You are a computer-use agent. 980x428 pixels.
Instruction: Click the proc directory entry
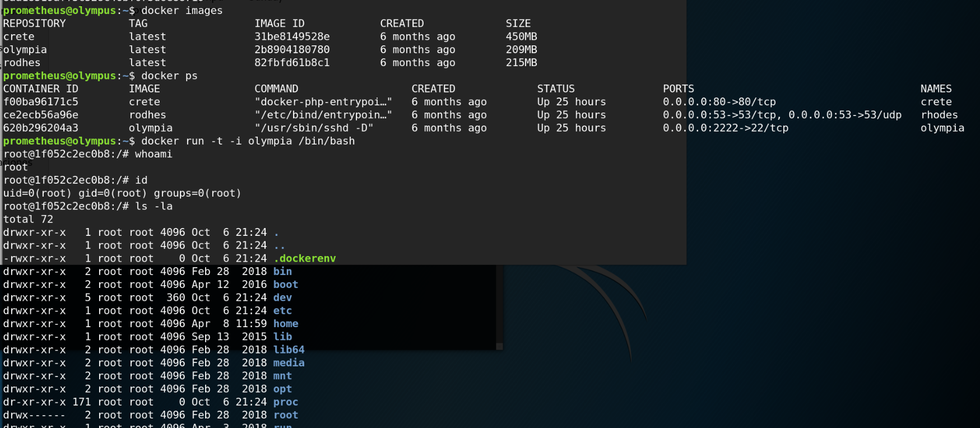285,402
